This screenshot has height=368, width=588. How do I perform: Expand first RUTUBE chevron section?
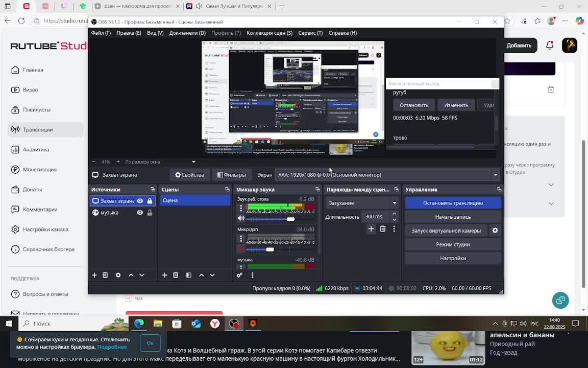pos(551,185)
